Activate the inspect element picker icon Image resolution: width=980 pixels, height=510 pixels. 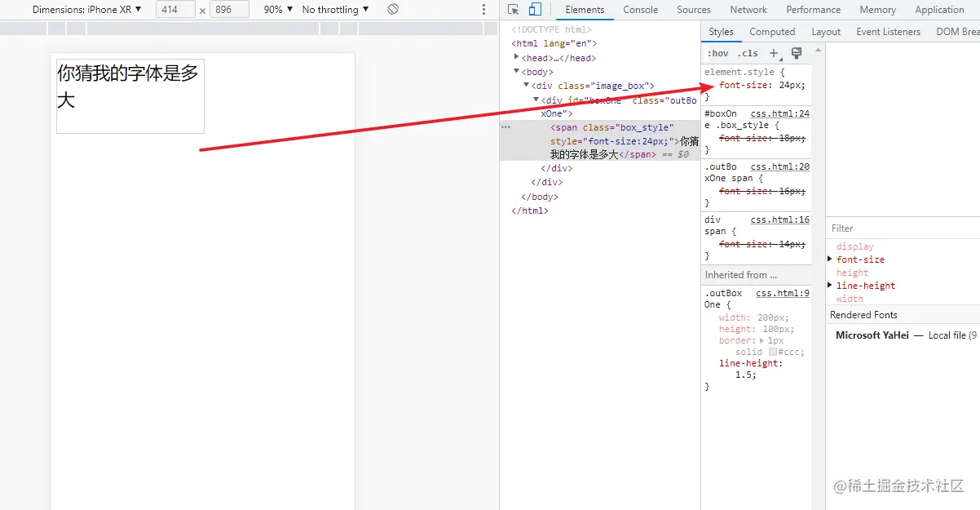(x=513, y=10)
